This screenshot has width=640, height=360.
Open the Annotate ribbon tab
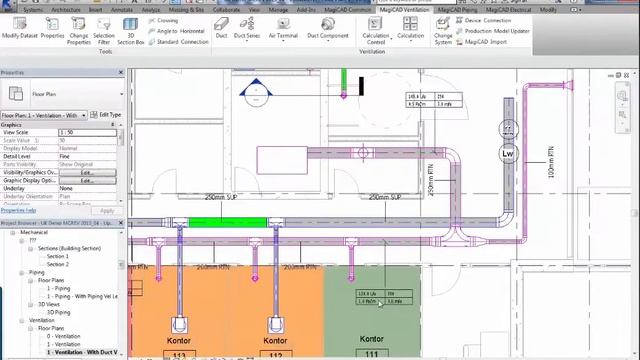122,10
